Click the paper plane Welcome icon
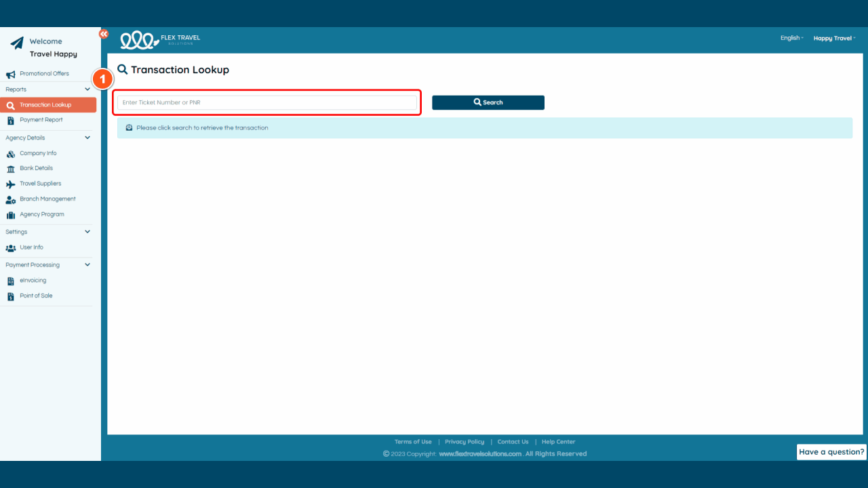The image size is (868, 488). [x=16, y=43]
